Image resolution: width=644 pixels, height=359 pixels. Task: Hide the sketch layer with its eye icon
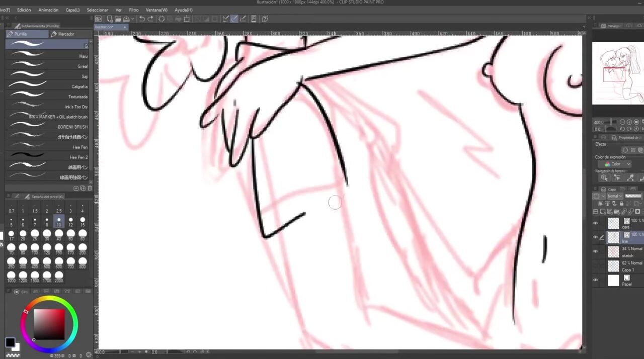click(596, 251)
